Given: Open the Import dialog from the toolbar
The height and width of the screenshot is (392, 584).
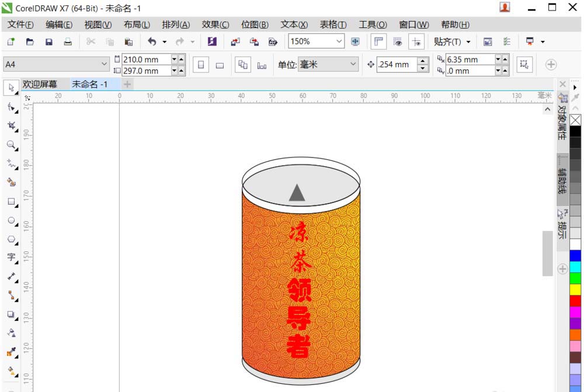Looking at the screenshot, I should coord(236,41).
